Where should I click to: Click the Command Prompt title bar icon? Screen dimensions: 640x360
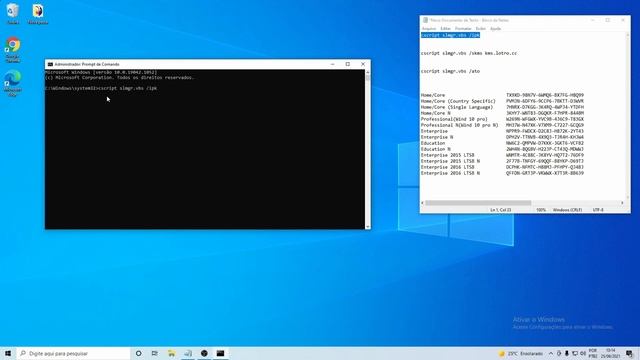[50, 64]
